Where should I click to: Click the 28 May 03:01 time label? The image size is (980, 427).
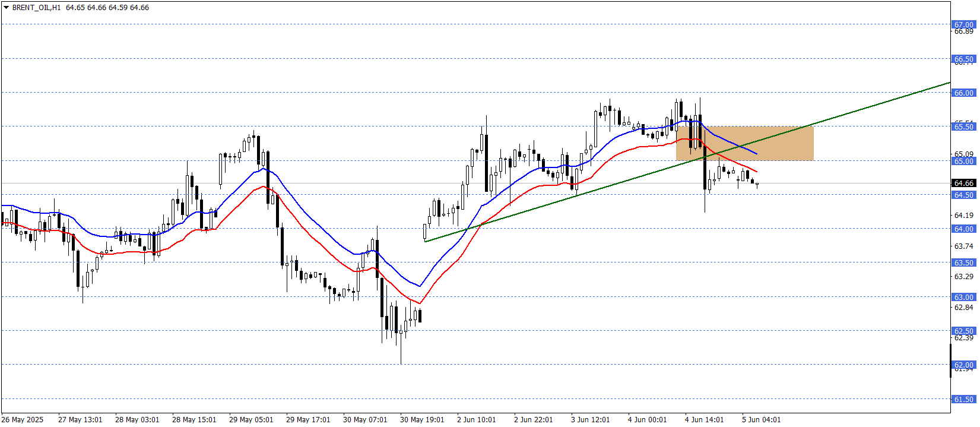pos(137,420)
